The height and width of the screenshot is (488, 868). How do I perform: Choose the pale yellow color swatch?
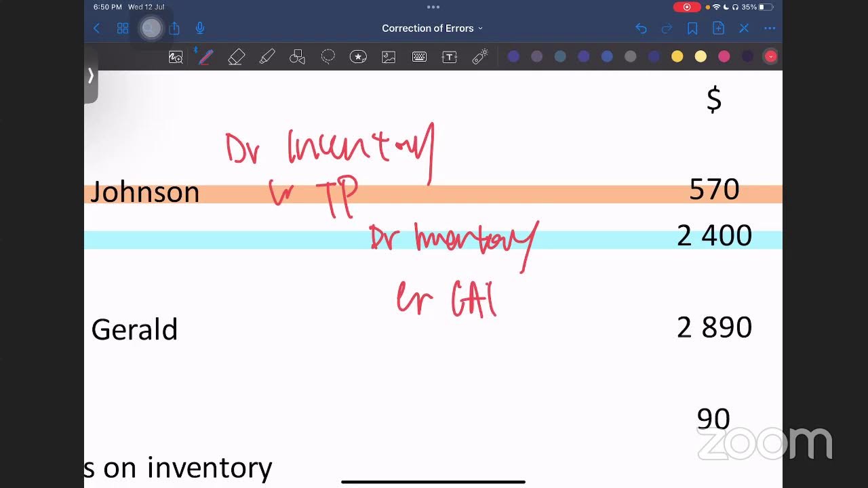pyautogui.click(x=701, y=57)
